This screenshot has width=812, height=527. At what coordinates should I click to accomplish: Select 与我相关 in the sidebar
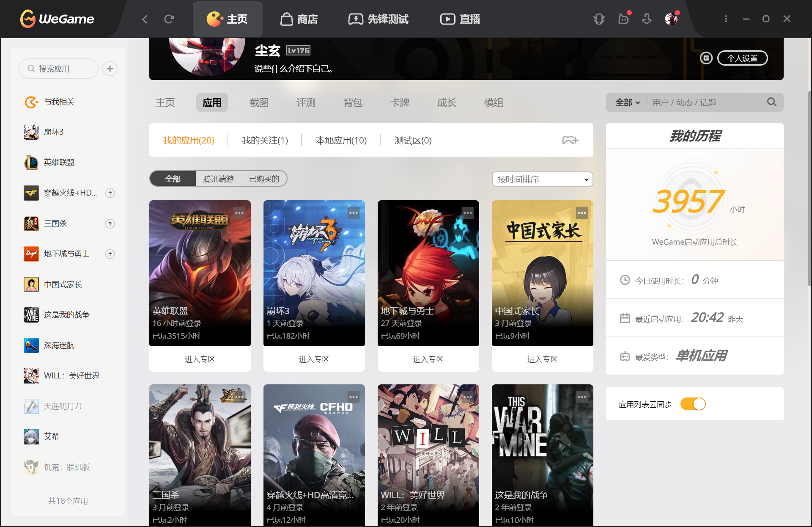point(68,102)
